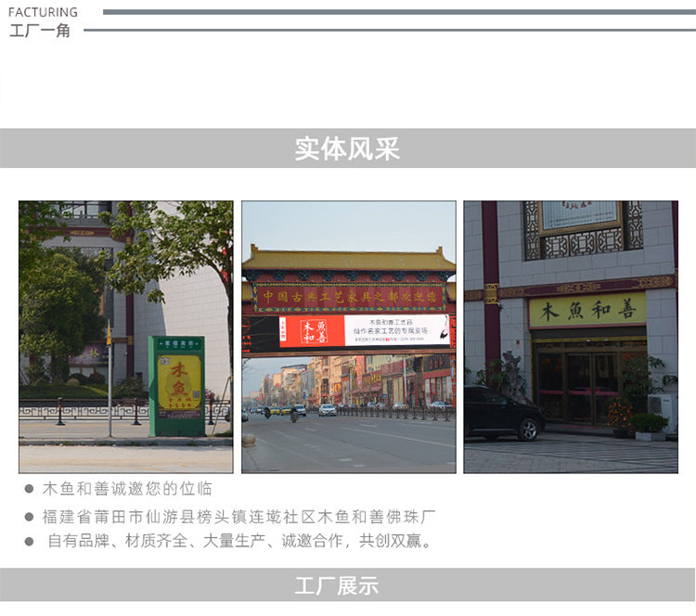The image size is (696, 616).
Task: Click the bullet dot before 福建省莆田市
Action: [30, 517]
